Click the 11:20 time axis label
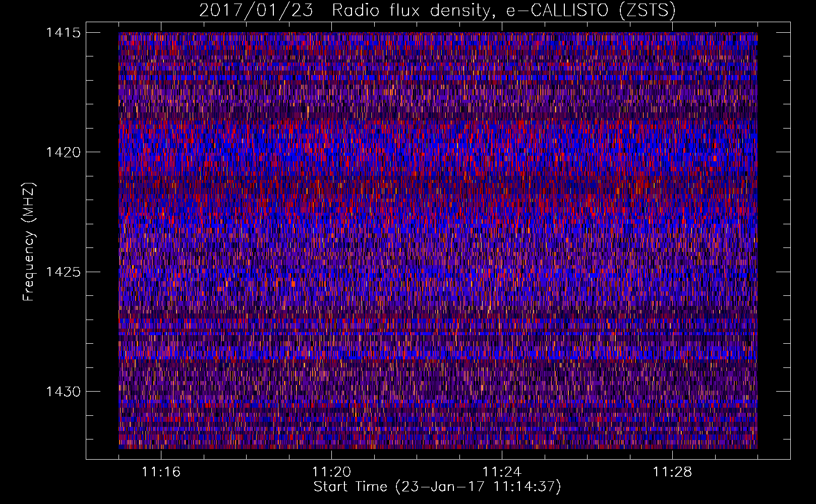This screenshot has width=816, height=504. click(x=331, y=472)
